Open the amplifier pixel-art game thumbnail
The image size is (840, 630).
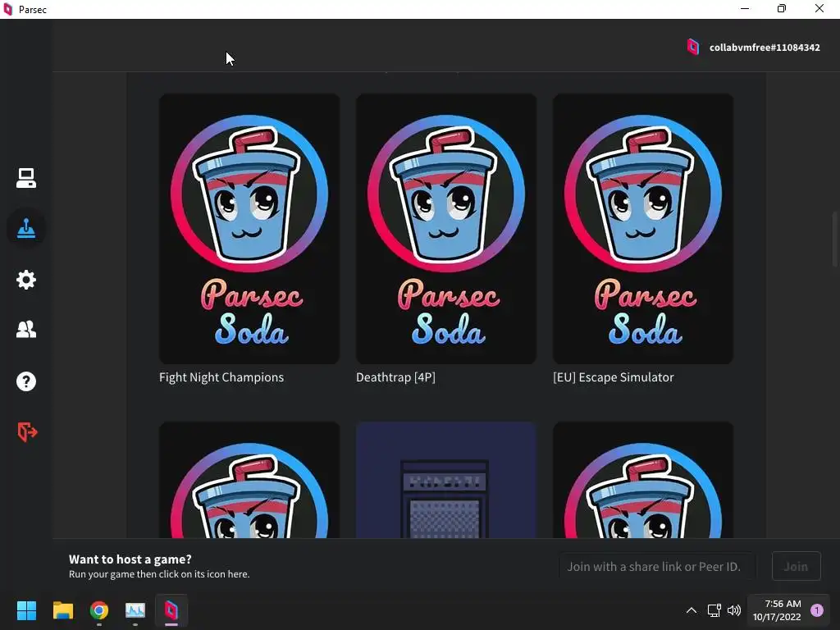pos(446,480)
